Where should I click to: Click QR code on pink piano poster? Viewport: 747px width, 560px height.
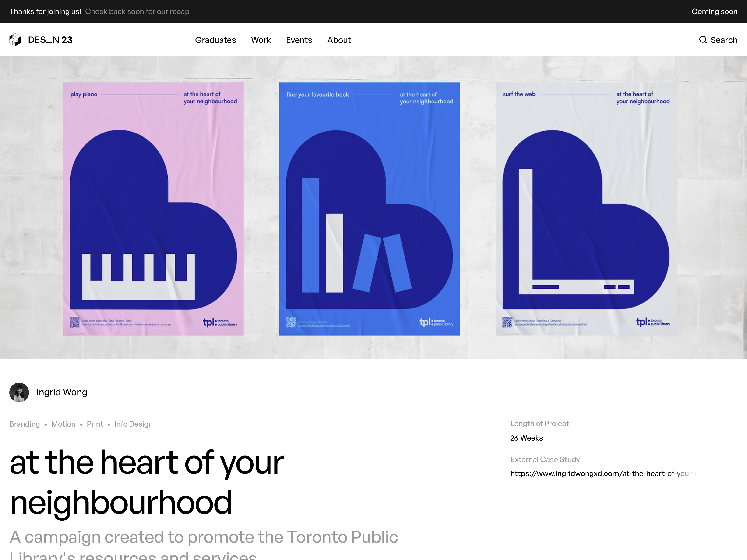tap(75, 322)
